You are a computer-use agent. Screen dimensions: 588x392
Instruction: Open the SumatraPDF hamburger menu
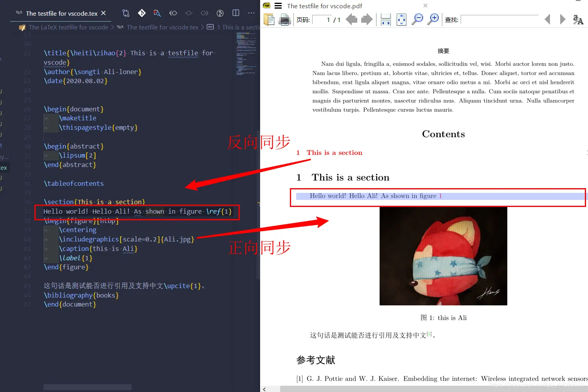point(278,5)
